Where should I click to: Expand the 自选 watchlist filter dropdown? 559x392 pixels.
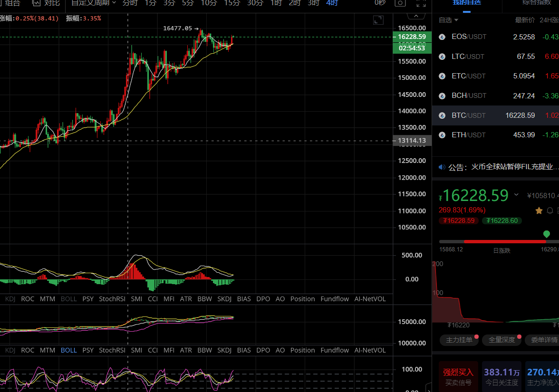448,20
